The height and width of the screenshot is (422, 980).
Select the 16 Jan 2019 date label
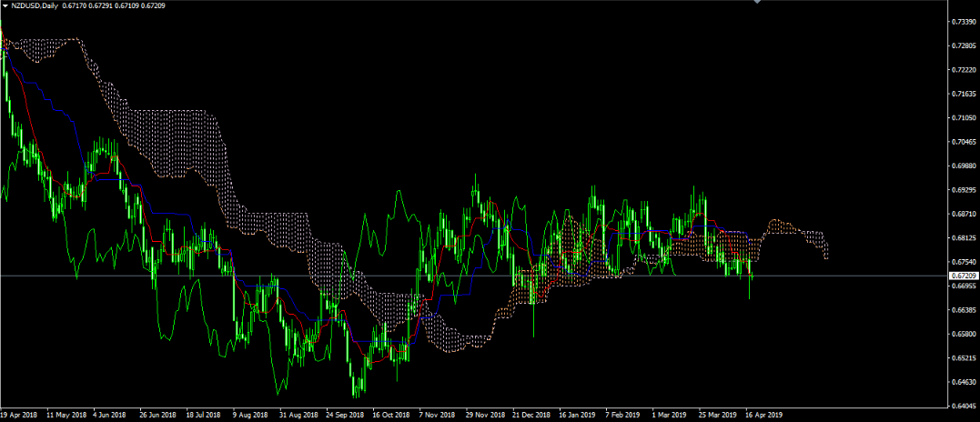[578, 414]
